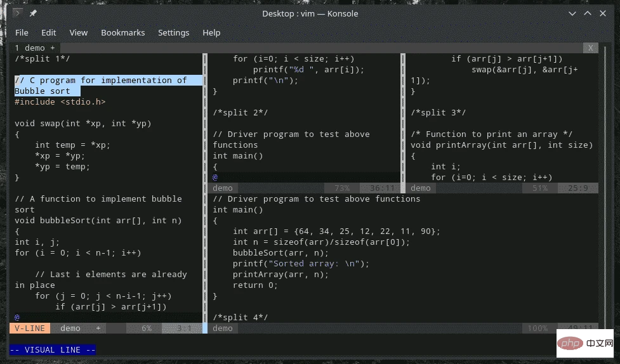Expand the Bookmarks menu
This screenshot has height=364, width=620.
click(x=122, y=32)
